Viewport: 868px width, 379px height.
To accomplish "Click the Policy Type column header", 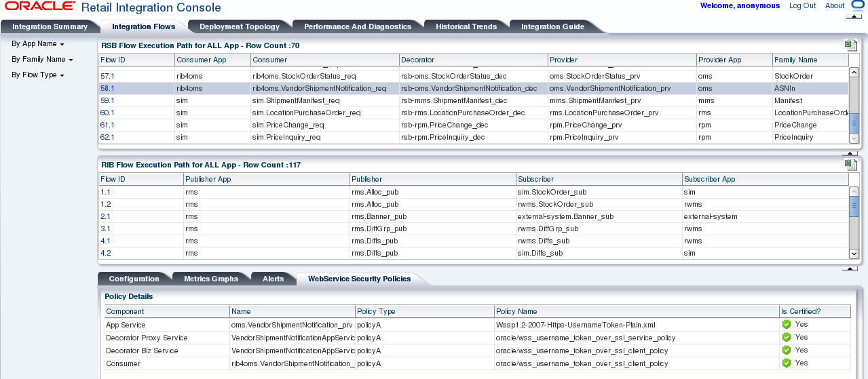I will [425, 311].
